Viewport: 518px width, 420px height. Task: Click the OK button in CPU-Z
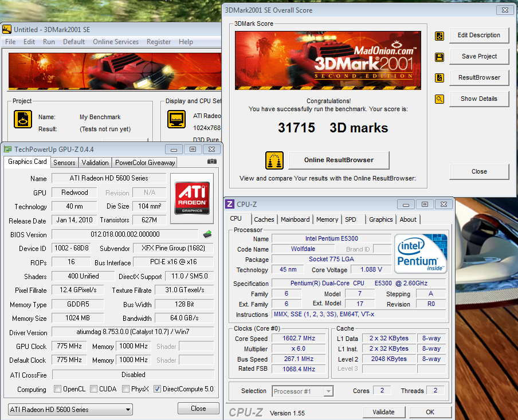pos(430,412)
